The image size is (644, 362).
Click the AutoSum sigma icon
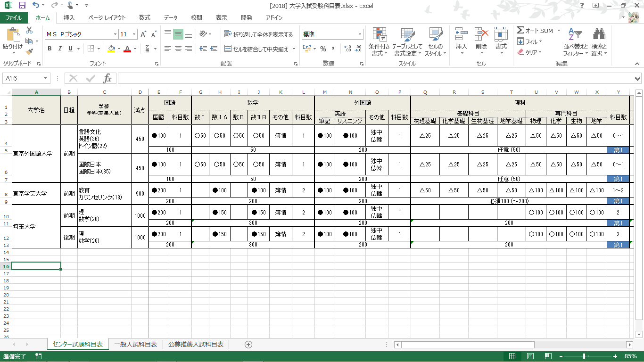coord(520,31)
